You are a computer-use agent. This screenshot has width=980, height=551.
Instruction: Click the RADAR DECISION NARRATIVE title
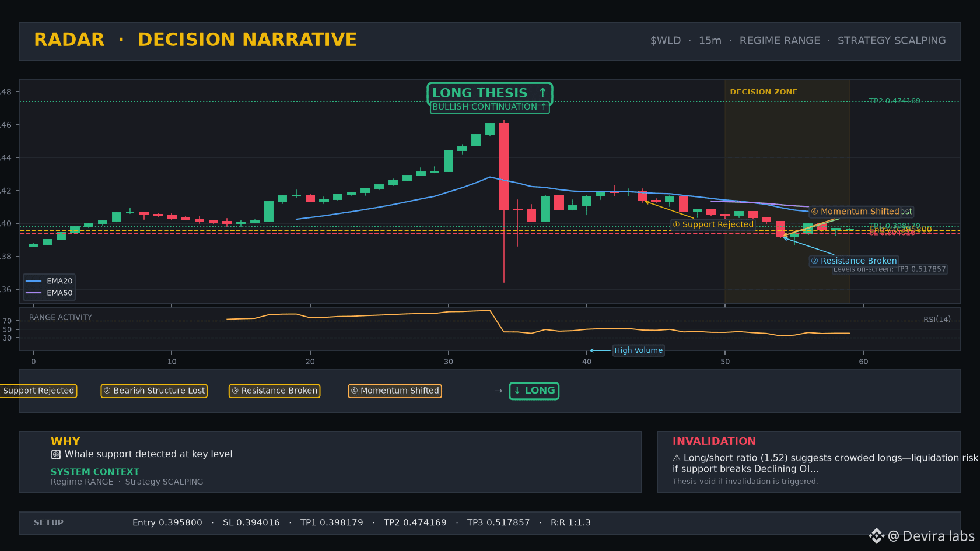pos(195,40)
